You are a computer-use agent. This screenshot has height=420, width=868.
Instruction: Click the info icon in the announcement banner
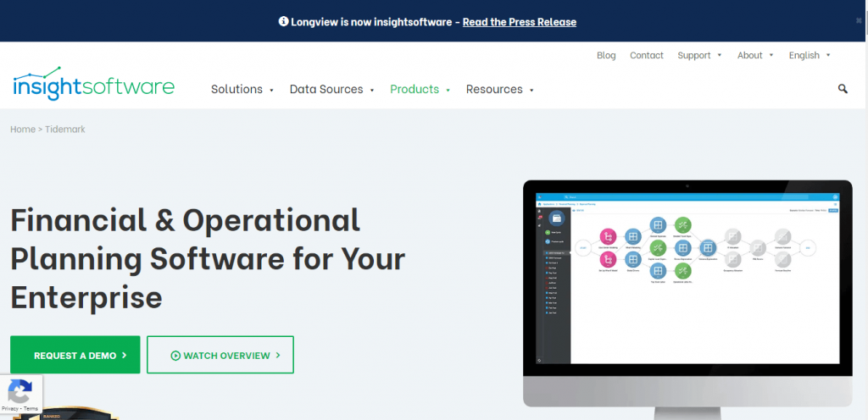pyautogui.click(x=283, y=21)
